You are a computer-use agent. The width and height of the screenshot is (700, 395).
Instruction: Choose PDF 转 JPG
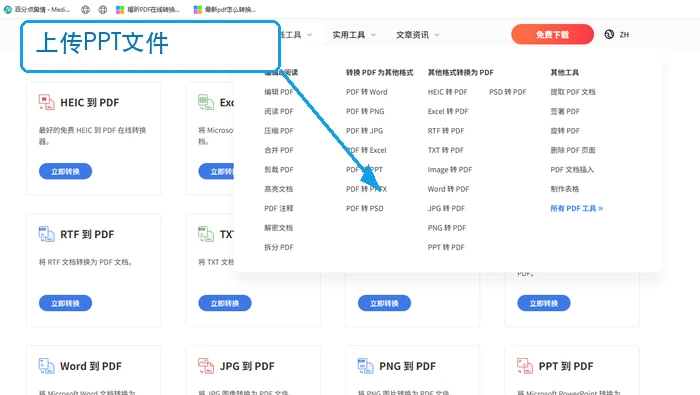click(364, 131)
